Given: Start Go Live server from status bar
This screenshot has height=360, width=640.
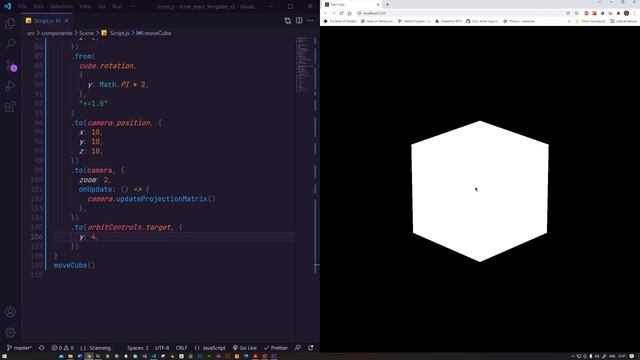Looking at the screenshot, I should [x=244, y=348].
